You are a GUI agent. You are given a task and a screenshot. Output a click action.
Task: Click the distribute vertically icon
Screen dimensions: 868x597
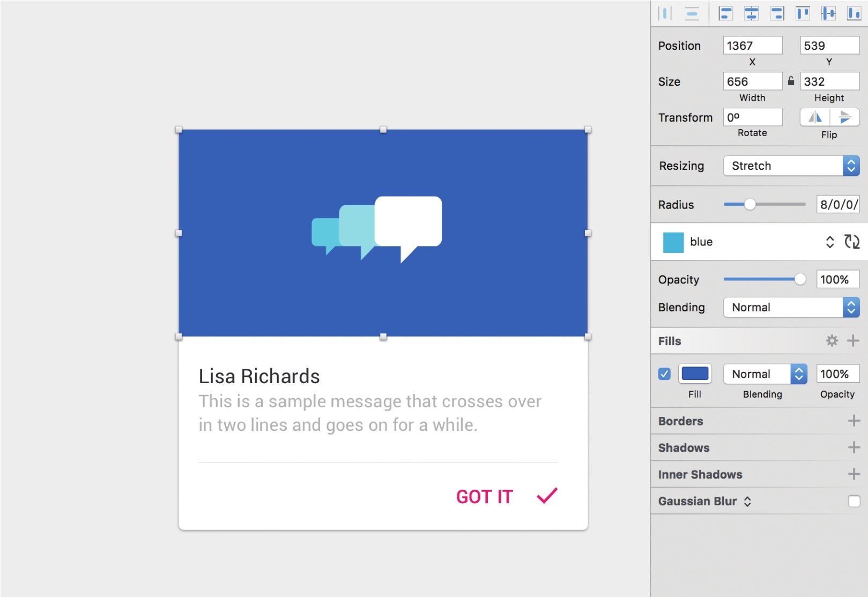(692, 13)
